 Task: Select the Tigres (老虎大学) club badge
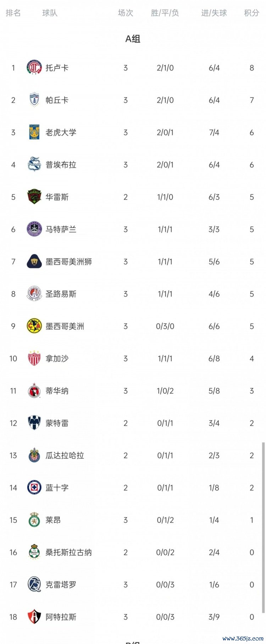pos(34,132)
